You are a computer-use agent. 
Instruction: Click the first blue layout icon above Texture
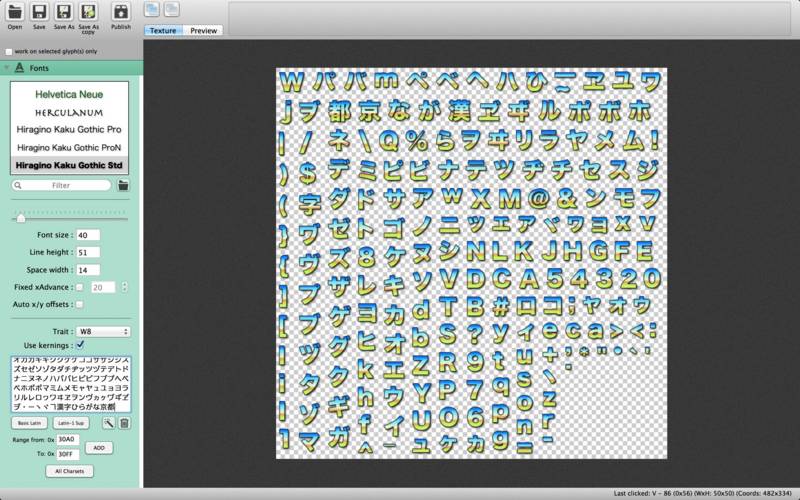(152, 9)
